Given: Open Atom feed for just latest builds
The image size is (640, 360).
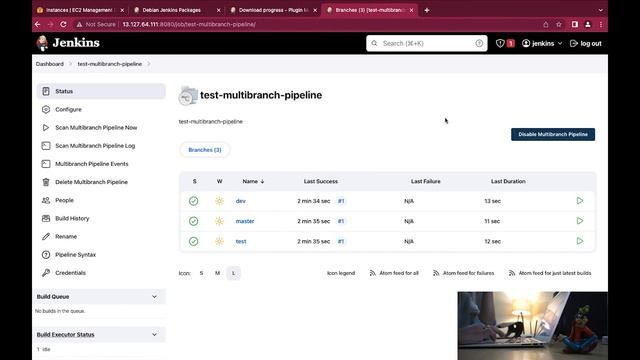Looking at the screenshot, I should tap(550, 273).
